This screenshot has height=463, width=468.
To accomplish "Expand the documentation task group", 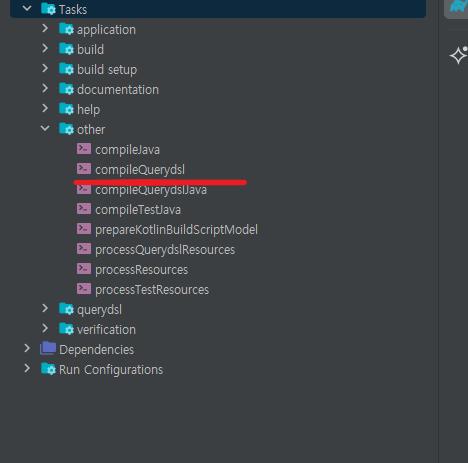I will [x=45, y=89].
